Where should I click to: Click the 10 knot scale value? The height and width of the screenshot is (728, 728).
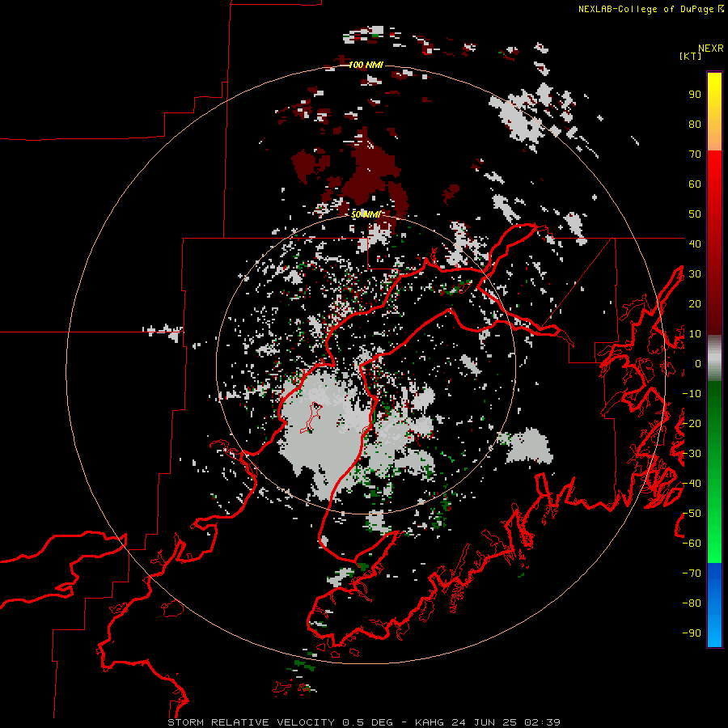pyautogui.click(x=695, y=334)
